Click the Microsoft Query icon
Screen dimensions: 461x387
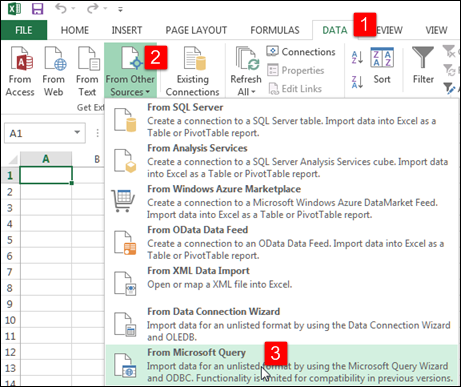tap(125, 366)
